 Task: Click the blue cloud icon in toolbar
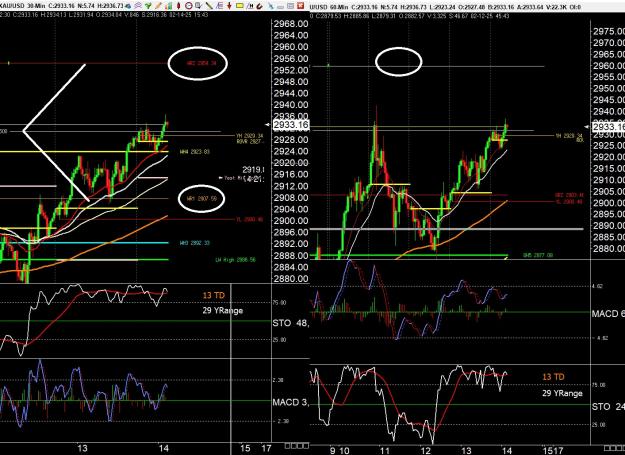coord(128,6)
